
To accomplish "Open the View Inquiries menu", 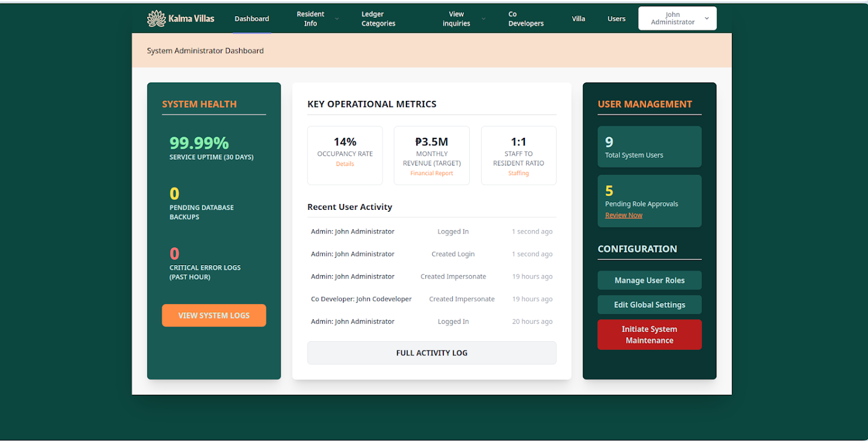I will coord(456,19).
